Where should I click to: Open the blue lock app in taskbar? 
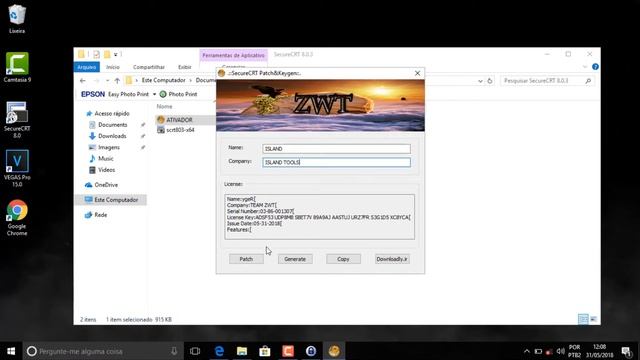[x=311, y=351]
